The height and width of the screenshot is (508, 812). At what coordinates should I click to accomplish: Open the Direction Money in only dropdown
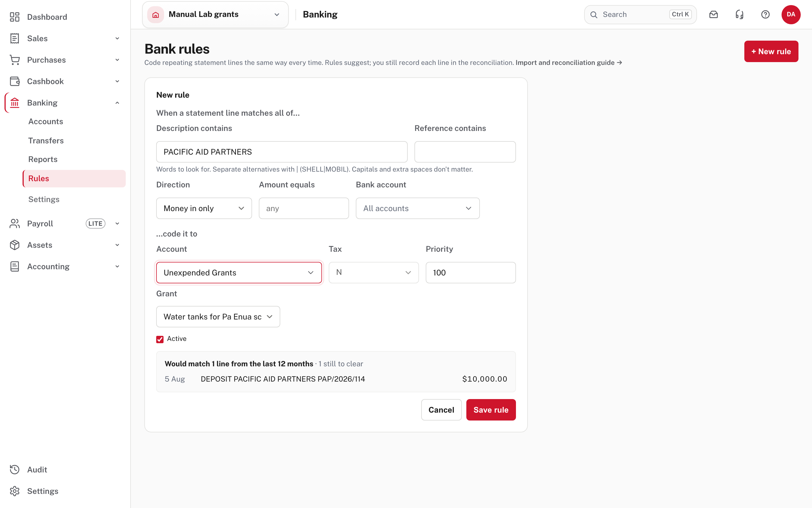204,208
